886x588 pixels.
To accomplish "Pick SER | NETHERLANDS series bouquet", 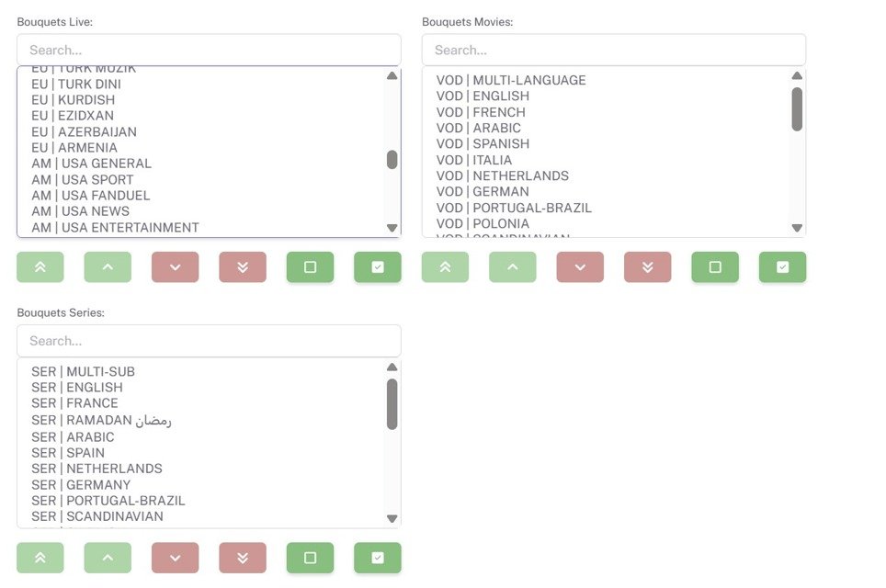I will tap(97, 469).
